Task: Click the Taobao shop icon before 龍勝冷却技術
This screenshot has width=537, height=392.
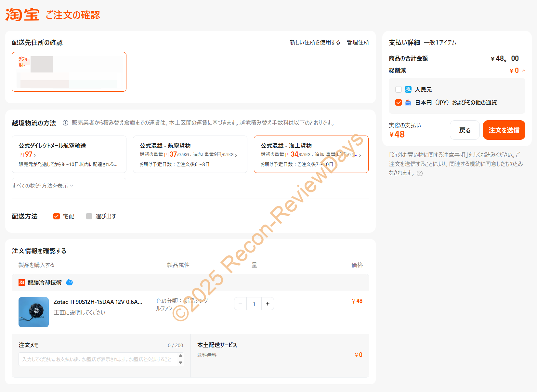Action: pos(22,282)
